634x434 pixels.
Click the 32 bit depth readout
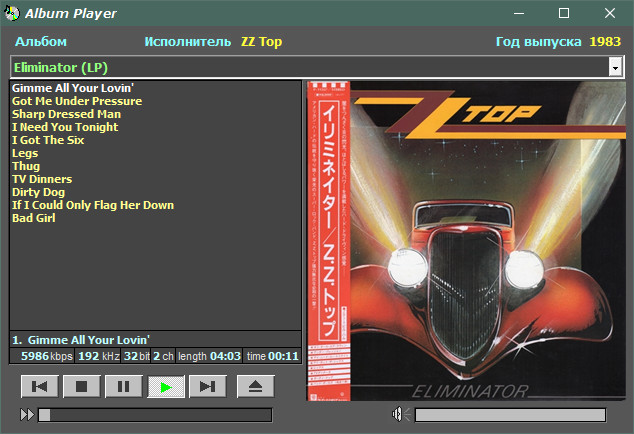coord(137,356)
